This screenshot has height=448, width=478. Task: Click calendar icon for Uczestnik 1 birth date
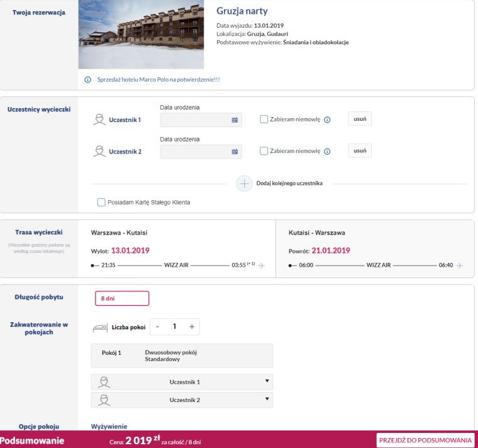(x=235, y=120)
